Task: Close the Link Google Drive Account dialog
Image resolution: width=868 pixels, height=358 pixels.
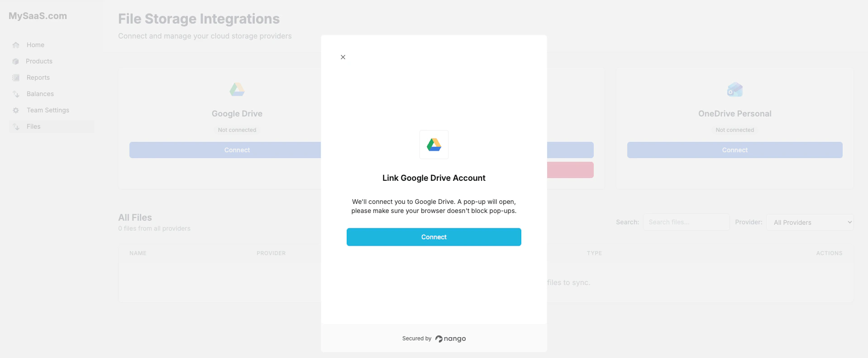Action: pyautogui.click(x=343, y=57)
